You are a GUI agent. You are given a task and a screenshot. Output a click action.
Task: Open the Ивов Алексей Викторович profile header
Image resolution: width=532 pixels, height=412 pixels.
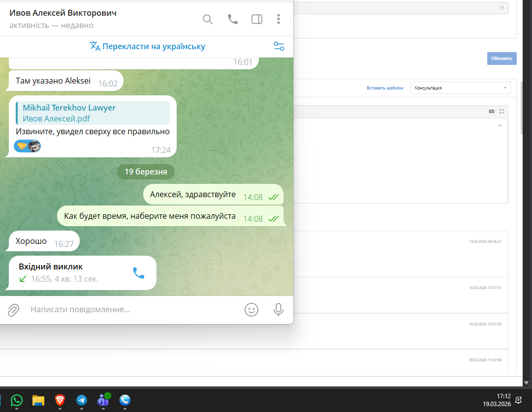pyautogui.click(x=63, y=19)
